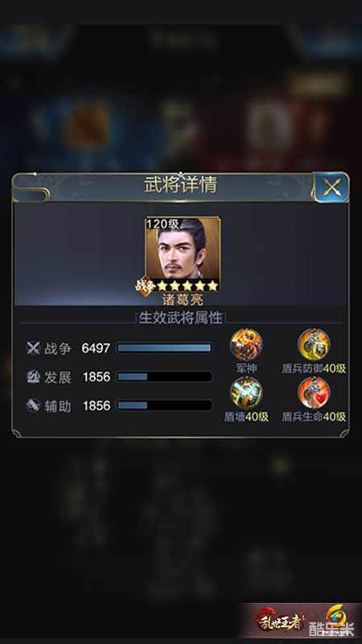362x644 pixels.
Task: Click the 战争 crossed-swords attribute icon
Action: [33, 349]
